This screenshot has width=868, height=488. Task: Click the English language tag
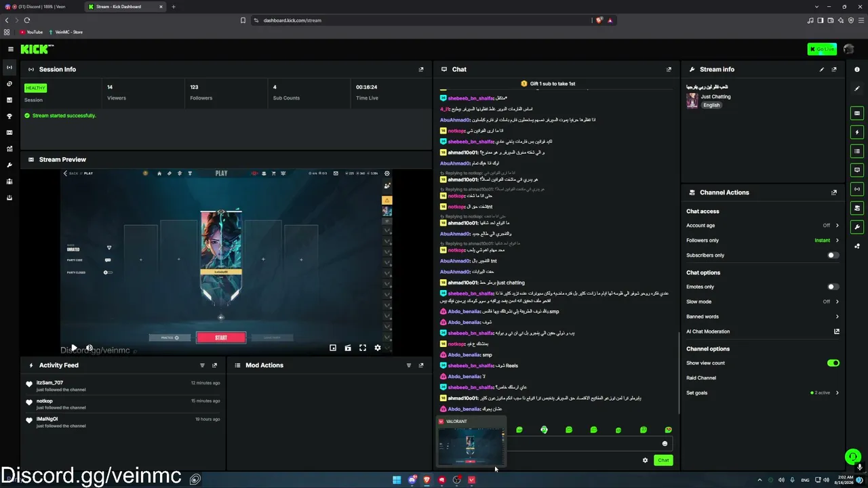[711, 105]
